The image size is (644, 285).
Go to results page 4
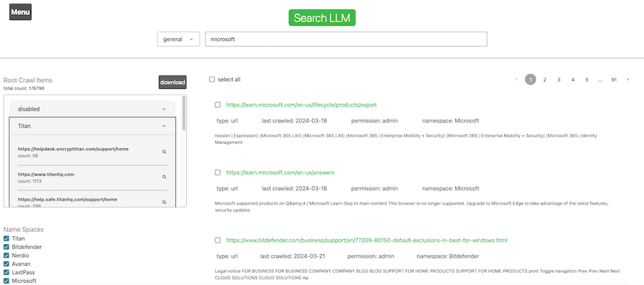coord(572,79)
